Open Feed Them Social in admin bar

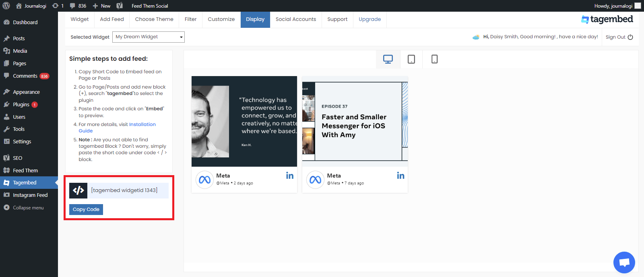click(150, 6)
